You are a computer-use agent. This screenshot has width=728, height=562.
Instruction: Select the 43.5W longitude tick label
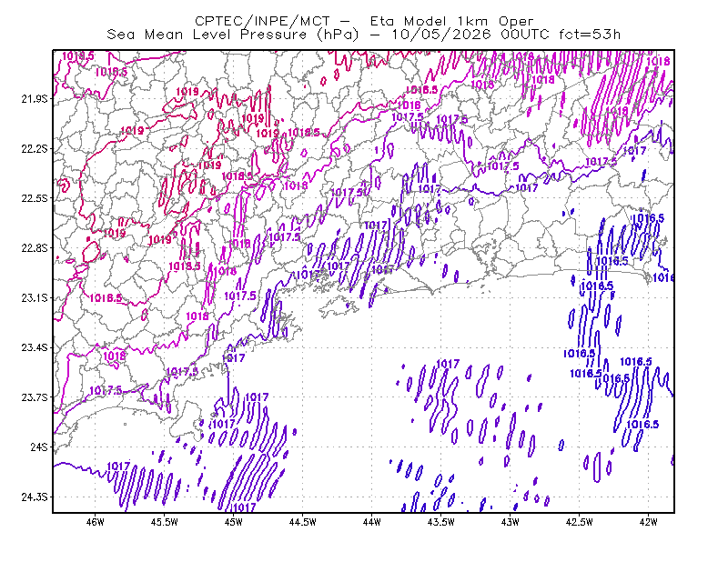[x=441, y=522]
